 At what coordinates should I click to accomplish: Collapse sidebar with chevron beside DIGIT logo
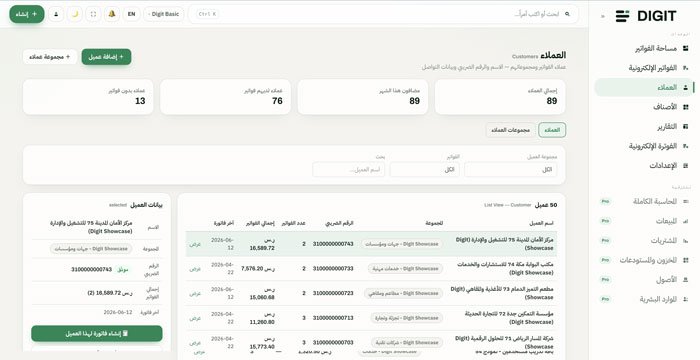click(603, 16)
